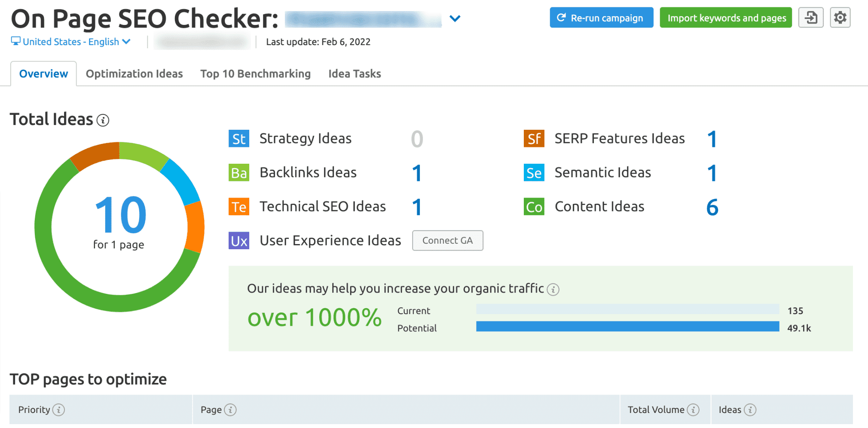Click the User Experience Ideas (Ux) icon
Screen dimensions: 868x428
238,241
